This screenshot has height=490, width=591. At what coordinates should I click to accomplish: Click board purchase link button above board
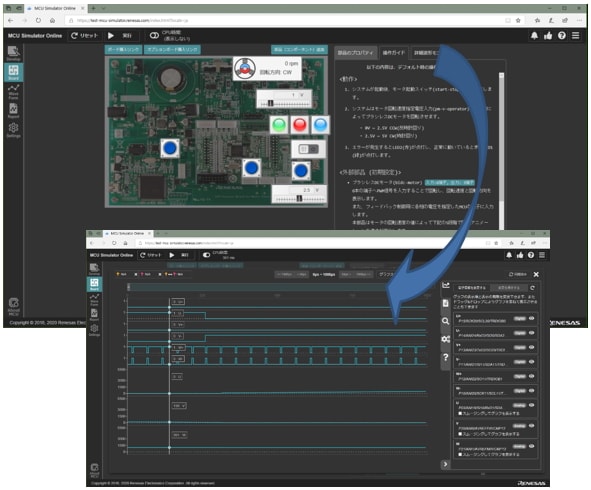(123, 49)
